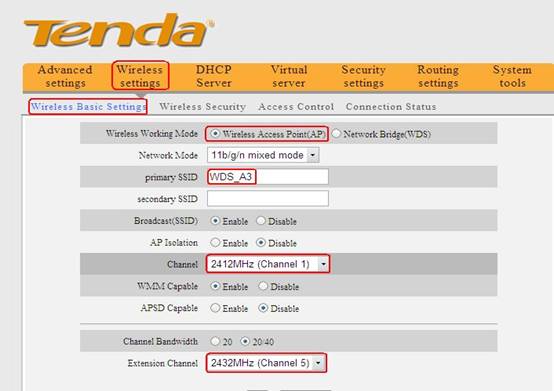Open the Advanced settings tab
The height and width of the screenshot is (391, 554).
tap(65, 76)
